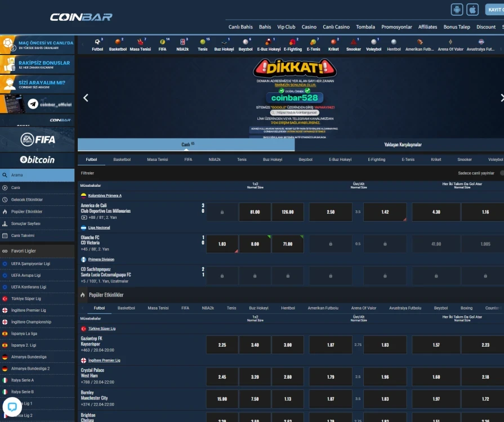Click the Coinbar logo
The width and height of the screenshot is (504, 422).
(81, 17)
